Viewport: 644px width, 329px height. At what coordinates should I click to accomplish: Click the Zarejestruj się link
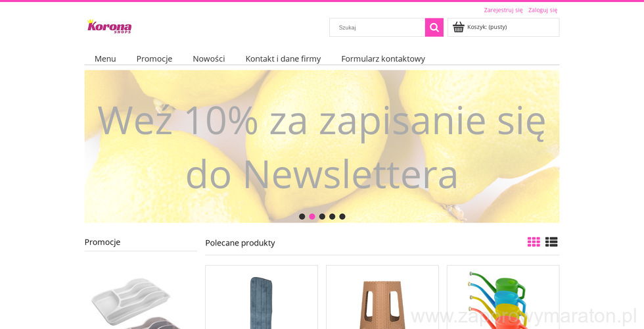point(503,11)
